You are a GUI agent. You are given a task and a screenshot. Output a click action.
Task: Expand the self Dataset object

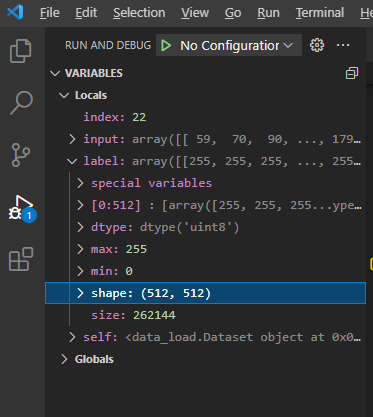click(x=72, y=337)
